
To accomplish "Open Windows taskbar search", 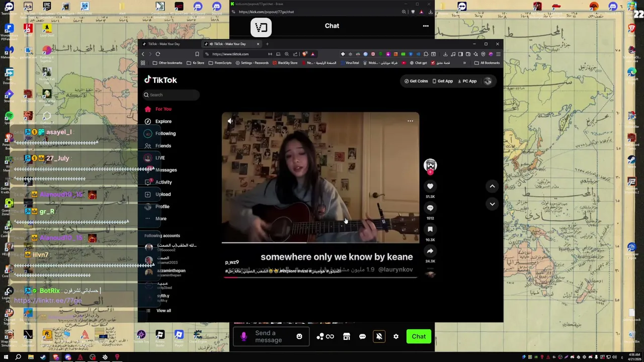I will coord(18,357).
